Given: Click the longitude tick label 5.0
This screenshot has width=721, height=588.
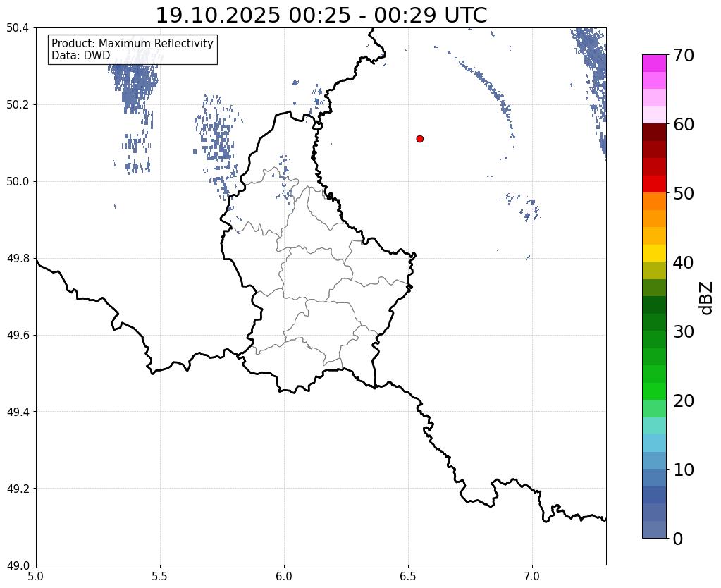Looking at the screenshot, I should click(36, 576).
